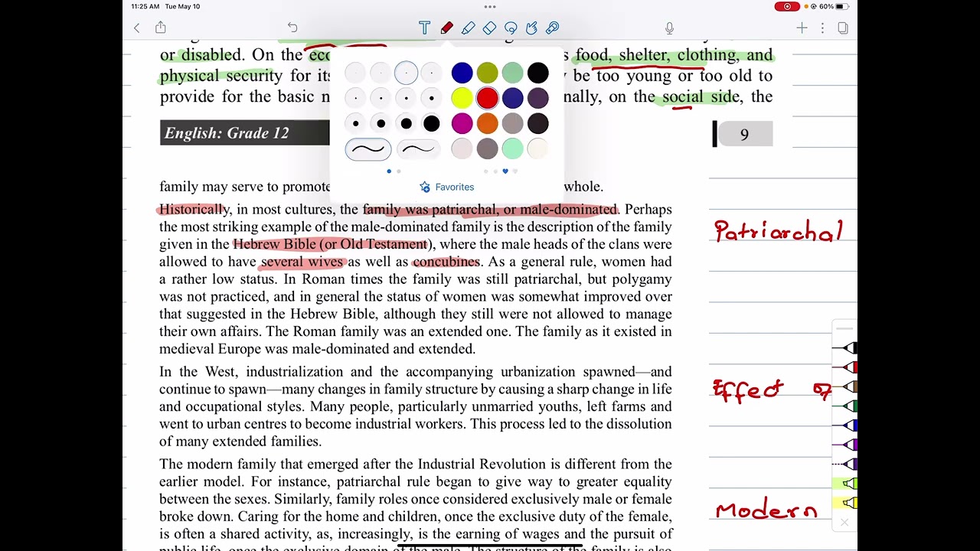980x551 pixels.
Task: Pick red pen from favorites strip
Action: click(845, 367)
